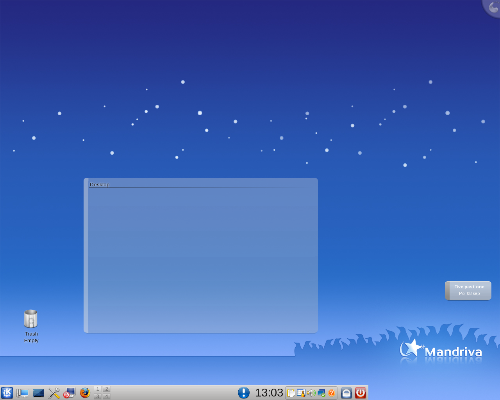The width and height of the screenshot is (500, 400).
Task: Open the orange update notifier tray icon
Action: click(331, 393)
